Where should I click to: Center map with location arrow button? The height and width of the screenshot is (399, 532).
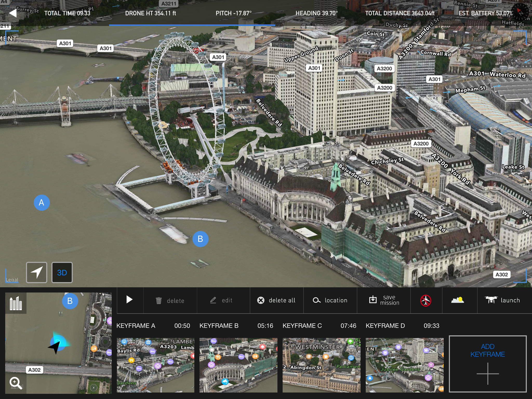(x=37, y=272)
